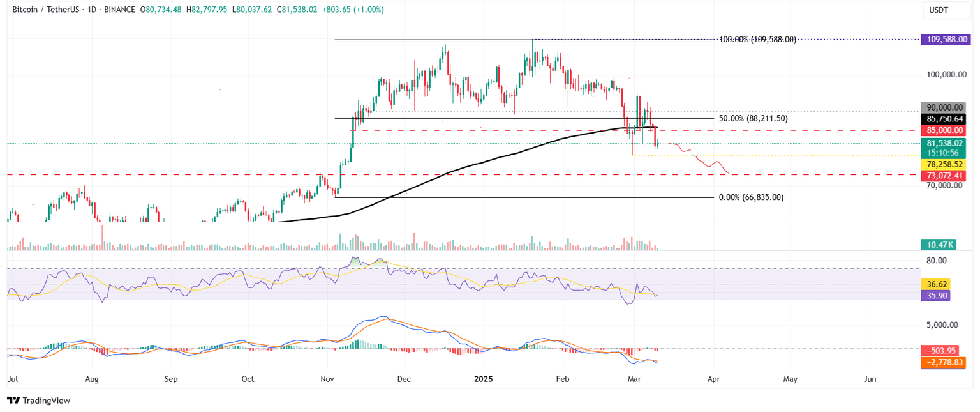Click the 109,588.00 Fibonacci level price label

click(946, 38)
